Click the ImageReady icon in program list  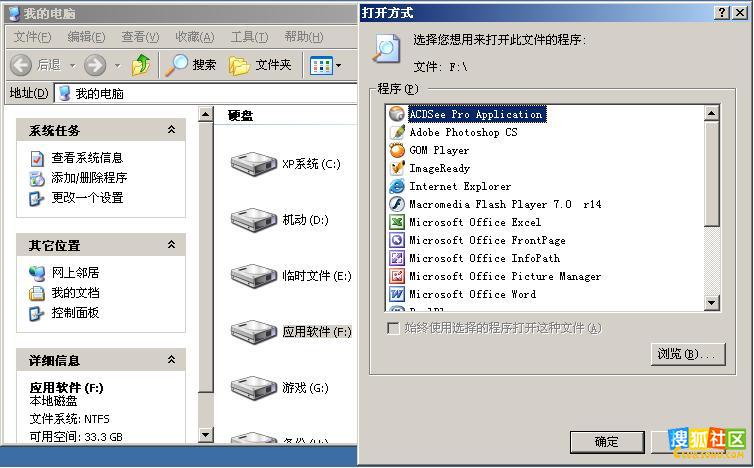(x=397, y=168)
